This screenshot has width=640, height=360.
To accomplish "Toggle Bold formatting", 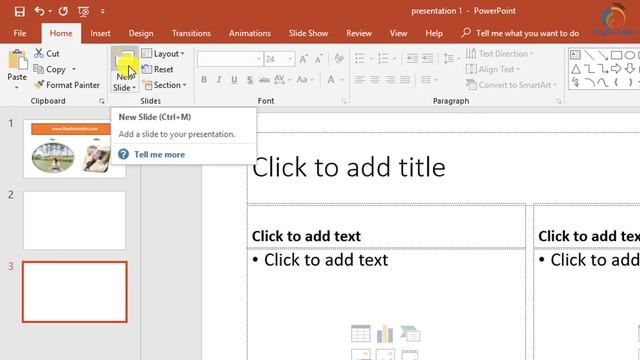I will [204, 80].
